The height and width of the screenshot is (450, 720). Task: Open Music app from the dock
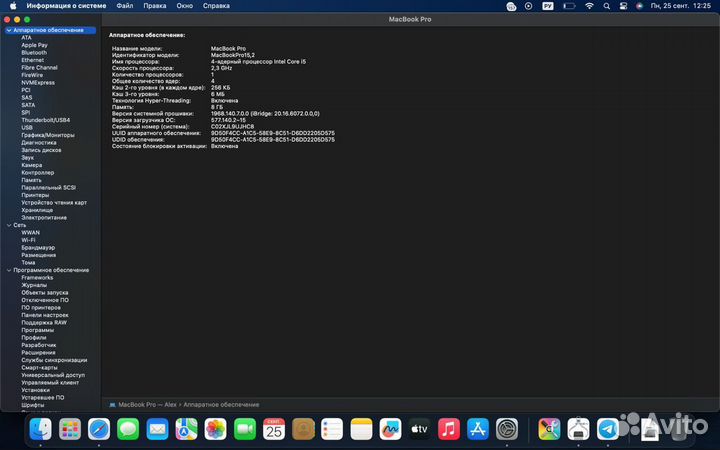click(449, 429)
